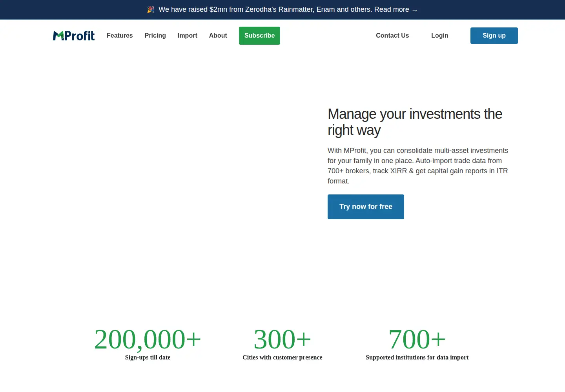Go to Contact Us
This screenshot has width=565, height=392.
[x=392, y=36]
